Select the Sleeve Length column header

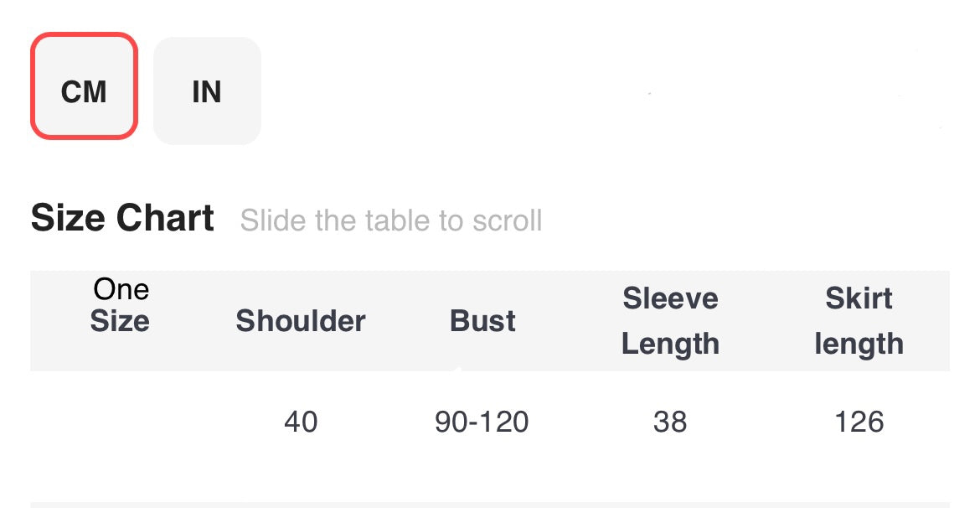coord(670,321)
